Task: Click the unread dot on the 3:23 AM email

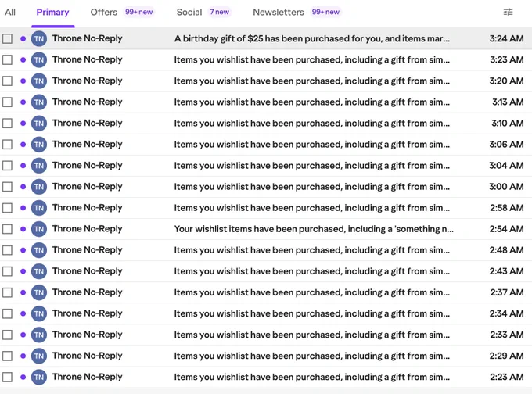Action: [23, 59]
